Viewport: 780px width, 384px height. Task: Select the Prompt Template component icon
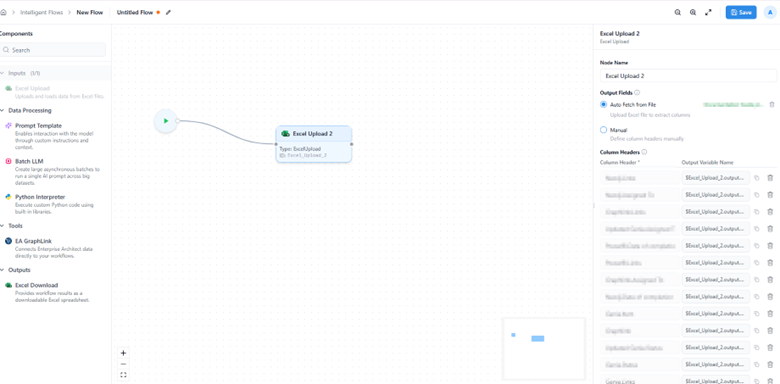(x=8, y=126)
